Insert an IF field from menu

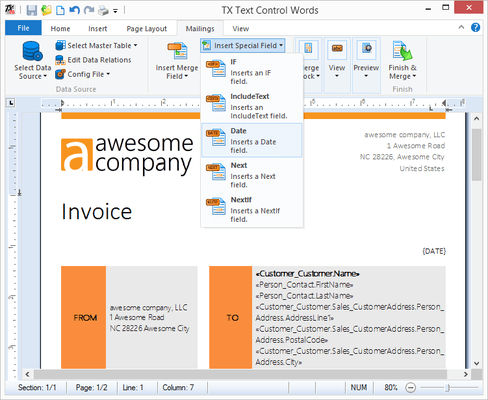[x=252, y=71]
